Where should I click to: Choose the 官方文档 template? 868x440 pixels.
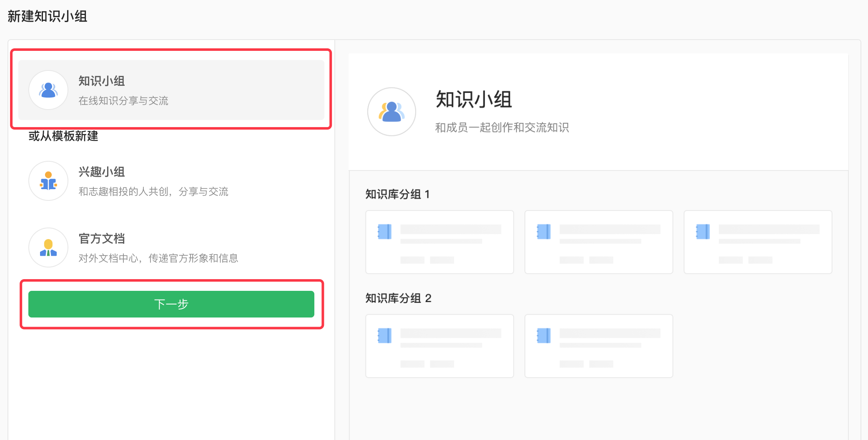pyautogui.click(x=171, y=247)
